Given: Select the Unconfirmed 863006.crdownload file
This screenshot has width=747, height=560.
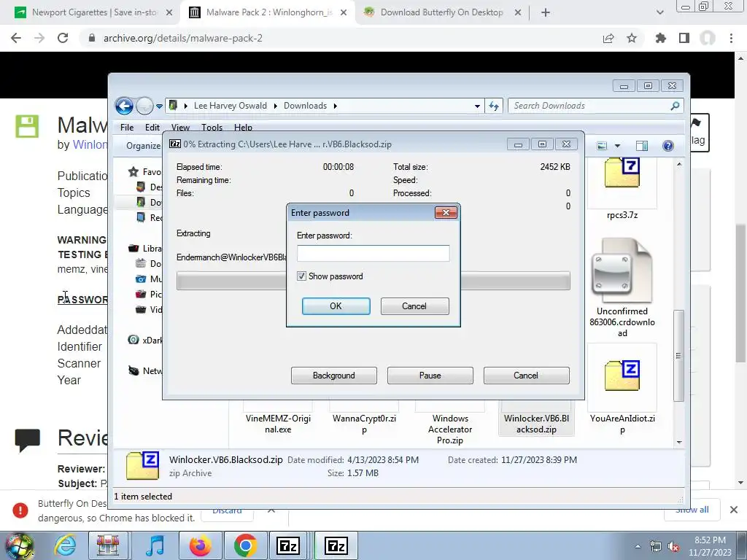Looking at the screenshot, I should coord(622,287).
